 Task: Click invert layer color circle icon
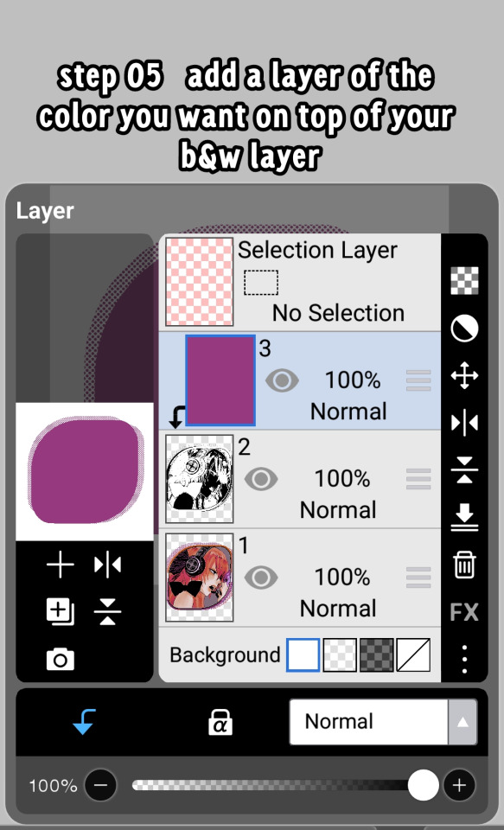pyautogui.click(x=464, y=329)
